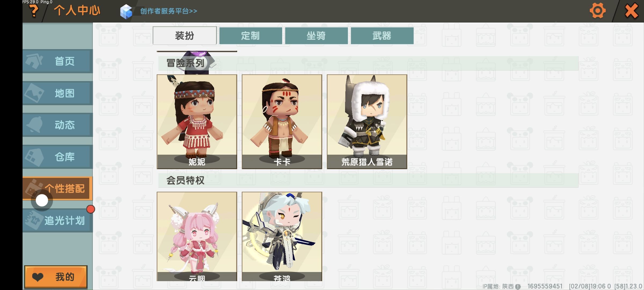Click the orange question mark help icon
The height and width of the screenshot is (290, 644).
click(34, 11)
